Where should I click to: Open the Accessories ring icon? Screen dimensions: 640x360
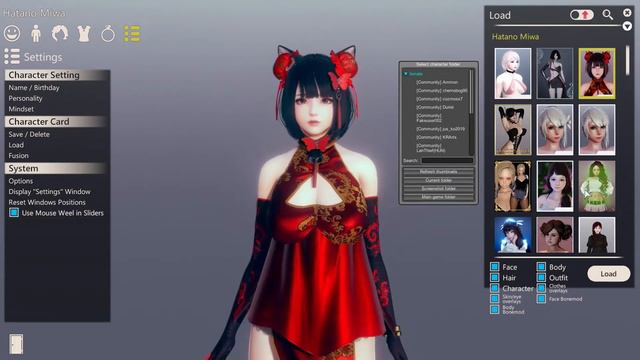click(x=108, y=34)
